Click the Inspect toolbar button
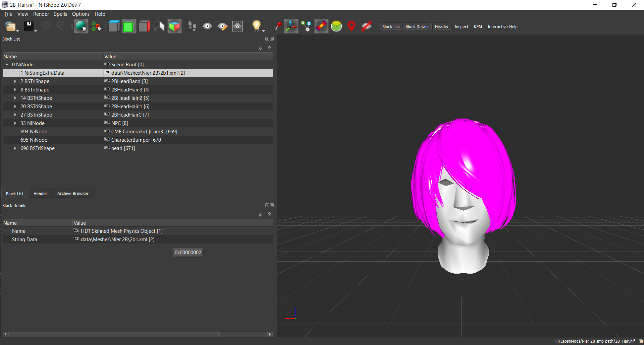This screenshot has height=345, width=644. 461,26
